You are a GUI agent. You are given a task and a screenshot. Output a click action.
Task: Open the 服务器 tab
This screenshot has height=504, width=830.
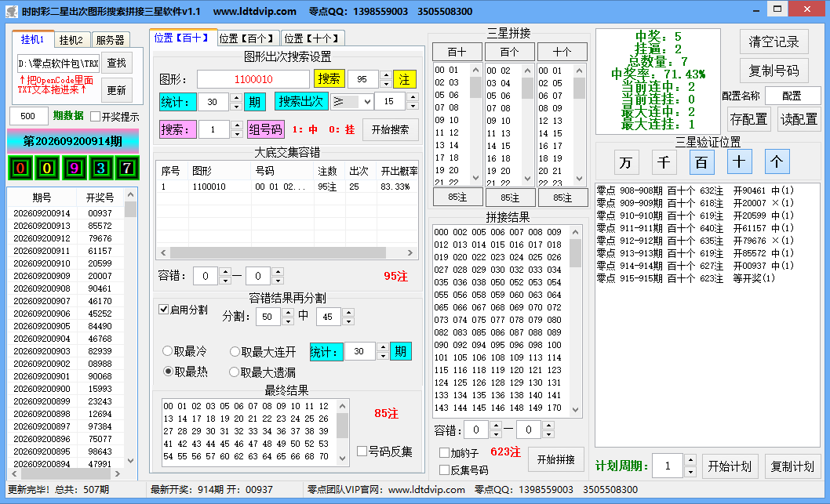[x=110, y=40]
